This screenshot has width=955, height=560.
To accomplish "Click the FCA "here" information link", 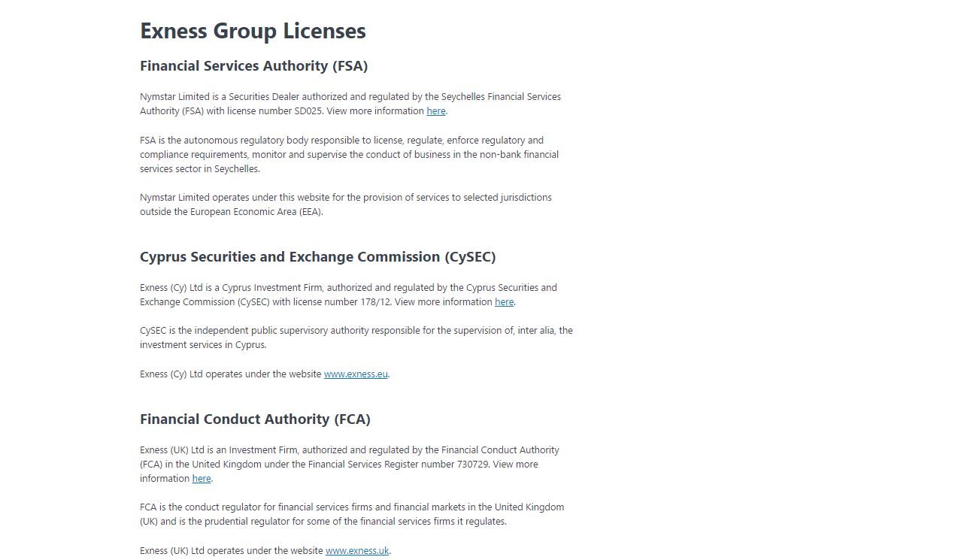I will pyautogui.click(x=201, y=478).
